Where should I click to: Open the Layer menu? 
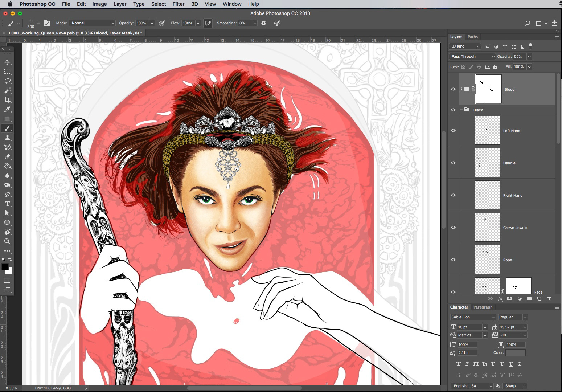pos(120,4)
